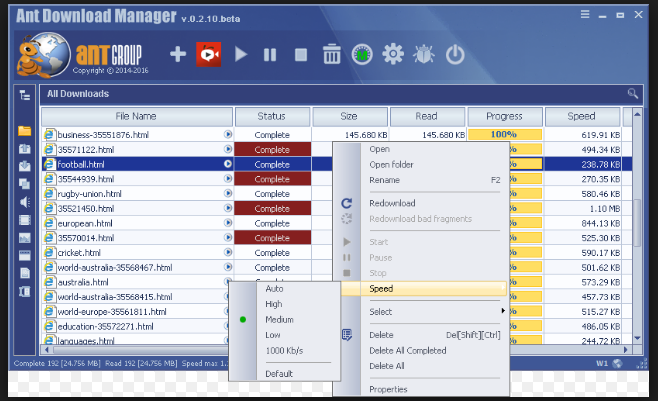This screenshot has height=401, width=658.
Task: Select the upload box category in sidebar
Action: [24, 148]
